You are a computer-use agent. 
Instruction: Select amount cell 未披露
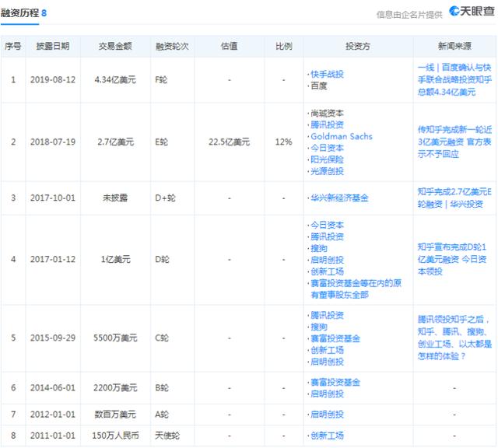click(x=115, y=198)
